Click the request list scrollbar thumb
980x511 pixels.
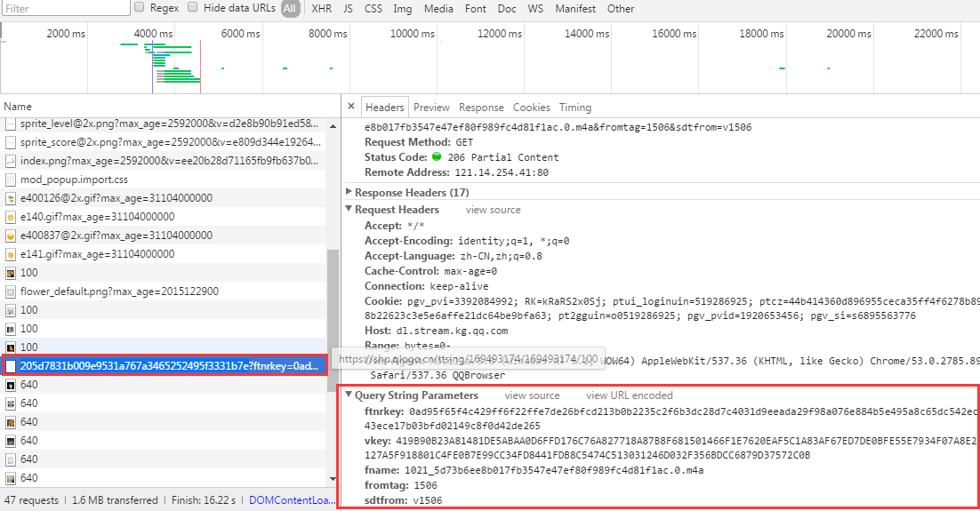(x=333, y=320)
